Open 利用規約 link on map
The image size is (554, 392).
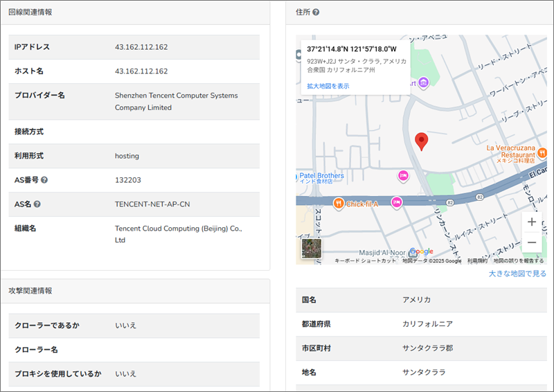(x=477, y=261)
